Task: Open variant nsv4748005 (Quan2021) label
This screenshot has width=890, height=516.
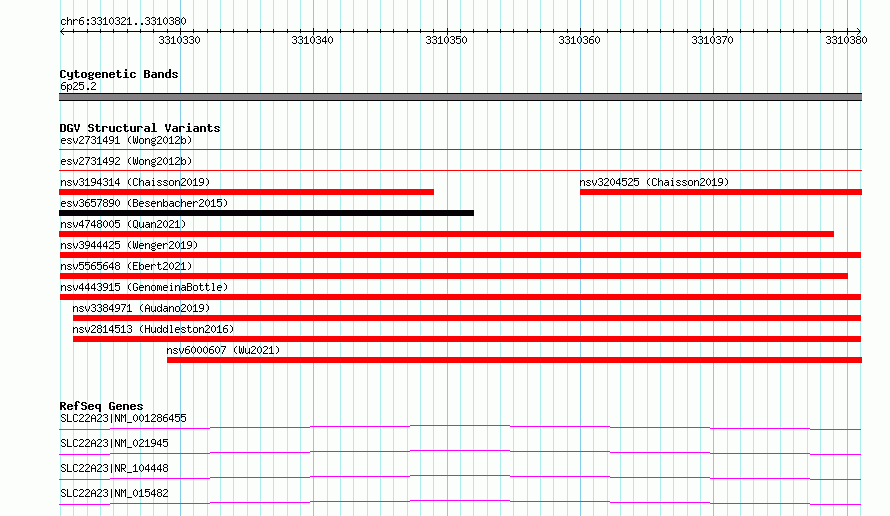Action: coord(123,224)
